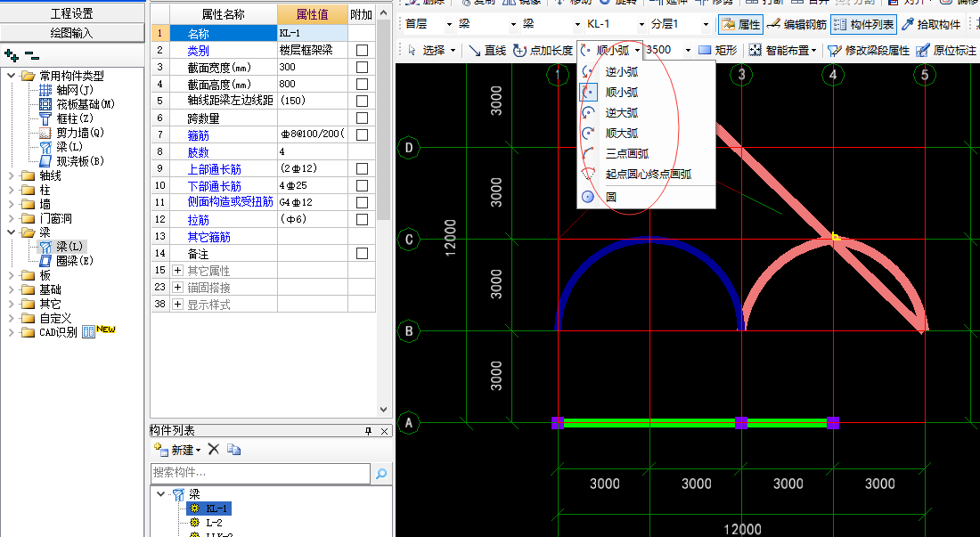Expand the 锚固搭接 row in property table

click(x=177, y=288)
